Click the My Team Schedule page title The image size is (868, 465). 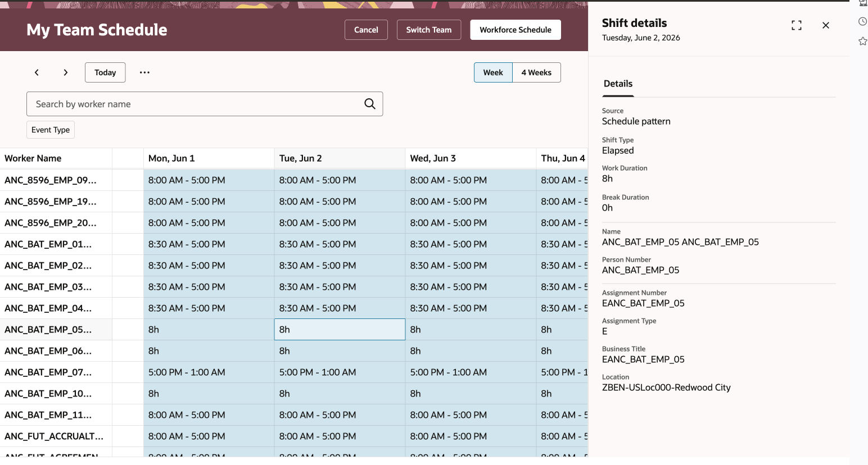pyautogui.click(x=97, y=30)
